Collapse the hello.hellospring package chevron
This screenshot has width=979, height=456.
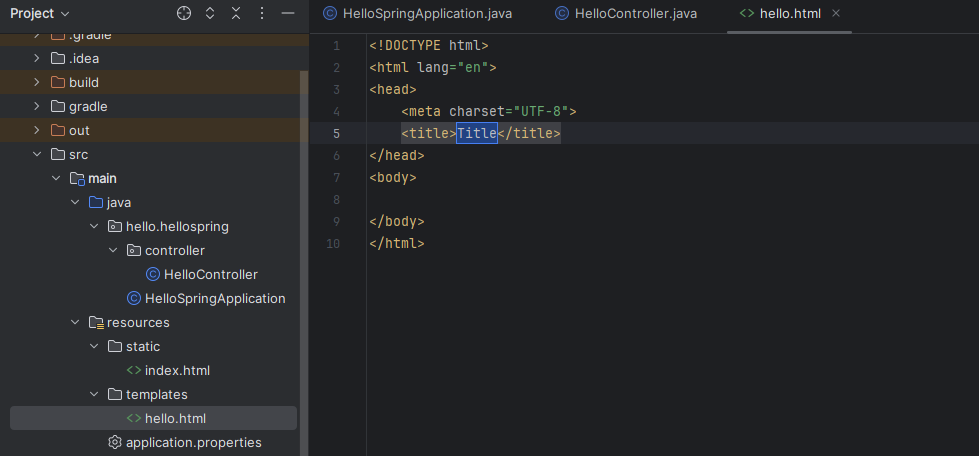tap(94, 226)
